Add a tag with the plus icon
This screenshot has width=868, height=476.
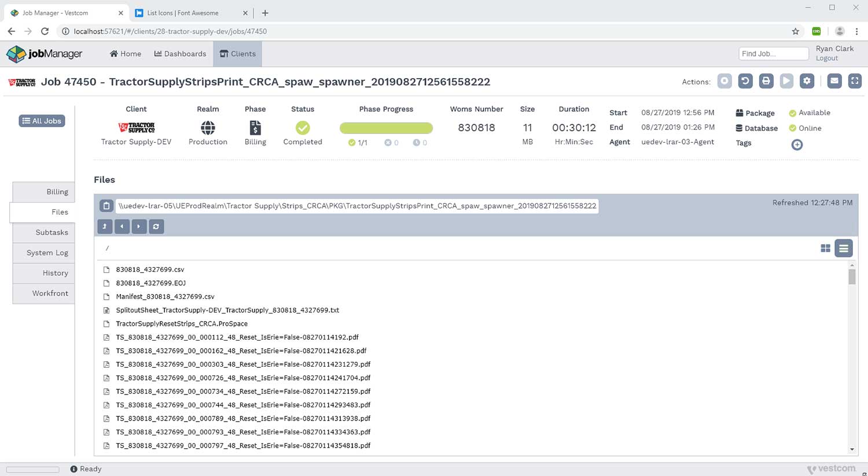point(797,145)
